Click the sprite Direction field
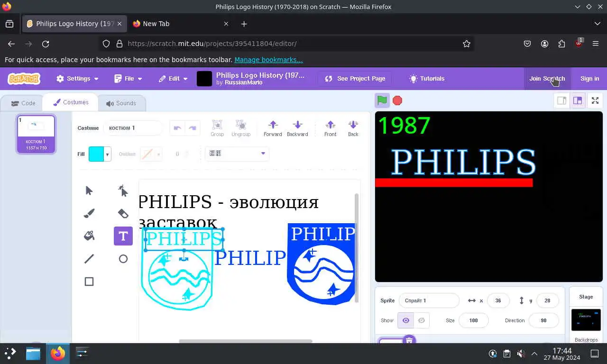The image size is (607, 364). coord(543,320)
